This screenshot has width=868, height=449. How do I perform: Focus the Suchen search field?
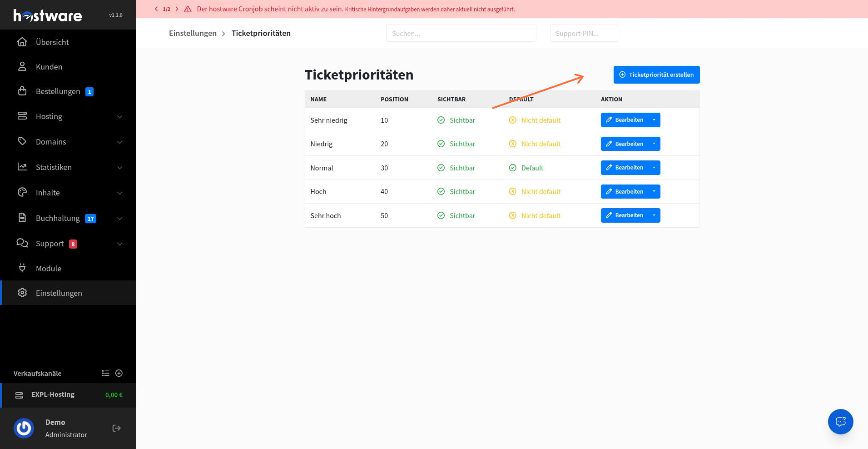tap(461, 33)
